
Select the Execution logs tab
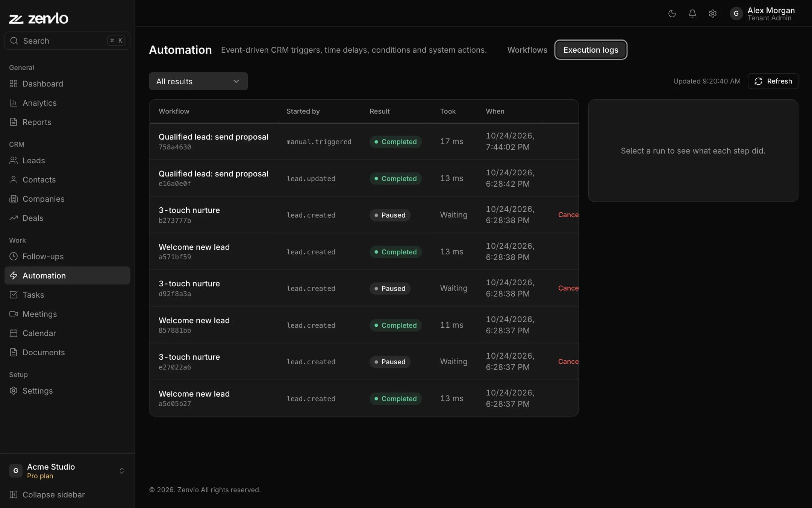[x=591, y=50]
